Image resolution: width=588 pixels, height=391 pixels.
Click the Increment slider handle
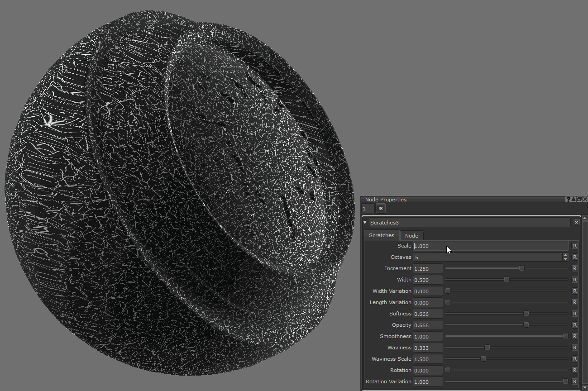click(x=521, y=268)
